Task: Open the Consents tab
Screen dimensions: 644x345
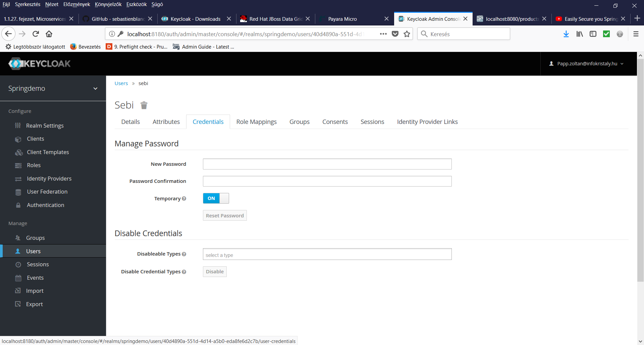Action: tap(335, 122)
